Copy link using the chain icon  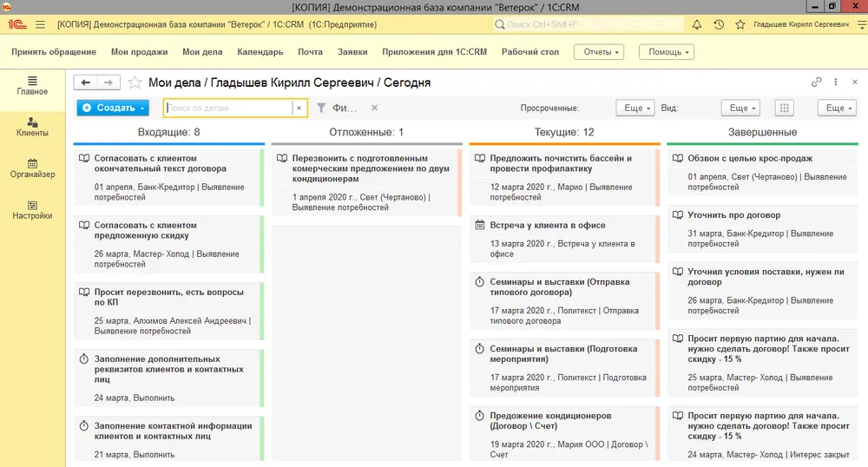817,82
